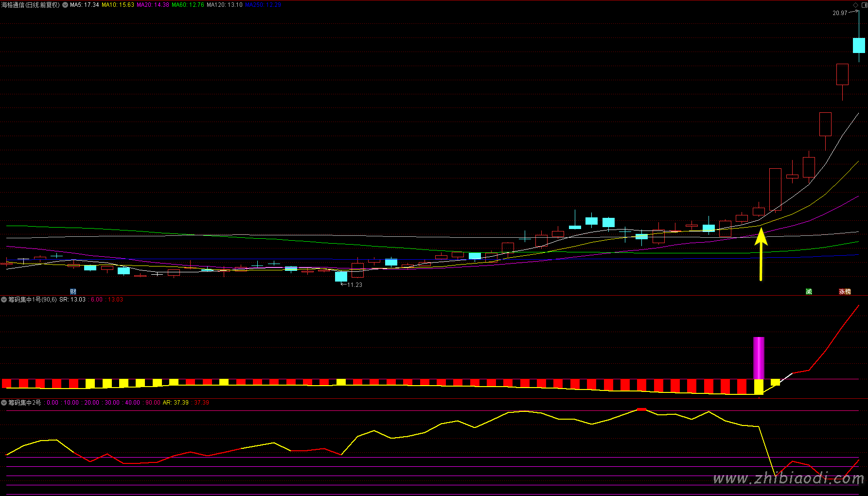The width and height of the screenshot is (868, 496).
Task: Click the MA60 green legend label
Action: click(188, 5)
